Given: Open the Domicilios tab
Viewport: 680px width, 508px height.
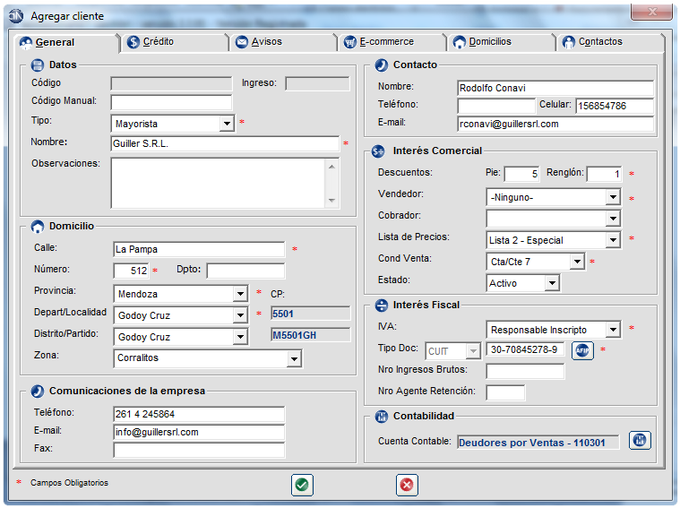Looking at the screenshot, I should [502, 42].
